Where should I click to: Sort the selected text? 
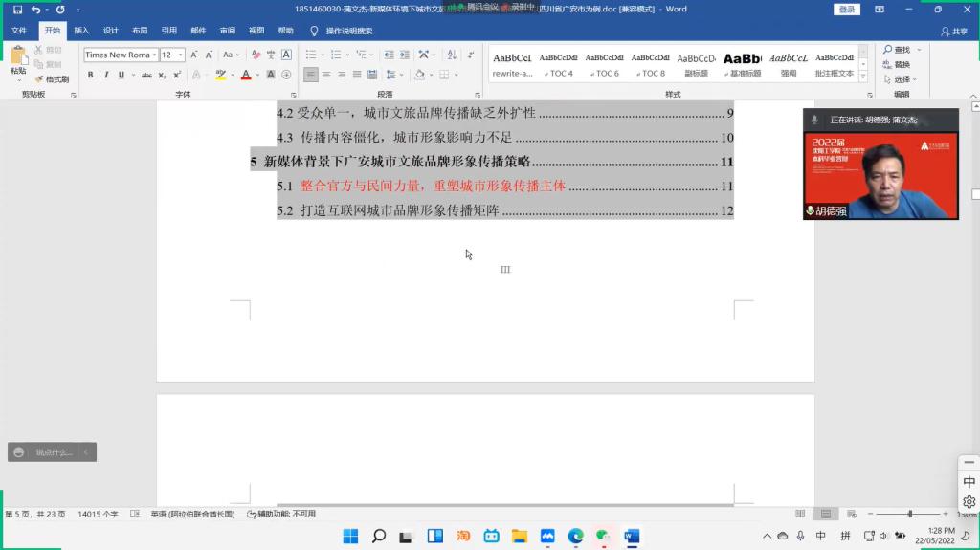pos(452,55)
